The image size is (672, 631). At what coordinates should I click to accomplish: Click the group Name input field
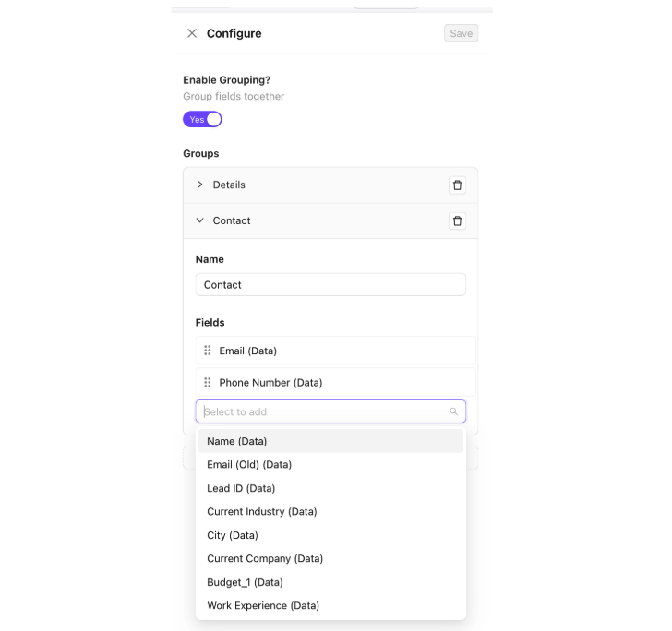(x=330, y=285)
